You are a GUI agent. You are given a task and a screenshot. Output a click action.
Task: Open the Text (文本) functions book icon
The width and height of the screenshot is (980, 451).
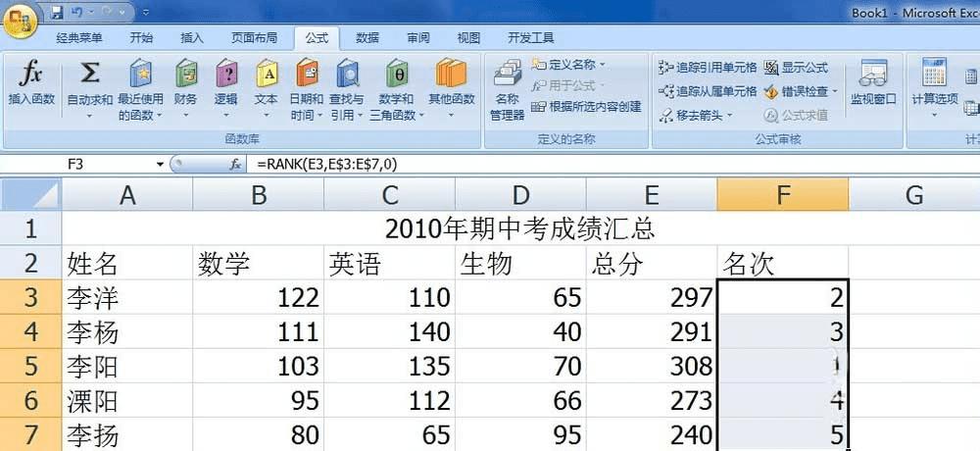tap(267, 74)
